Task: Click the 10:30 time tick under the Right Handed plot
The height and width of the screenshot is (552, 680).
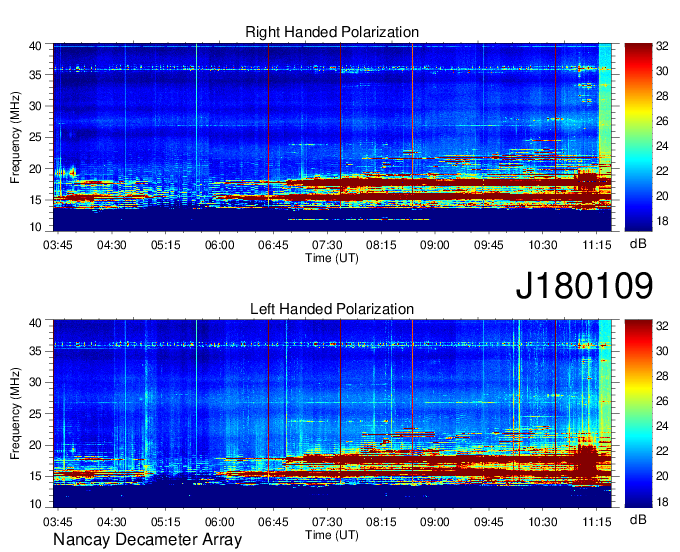Action: 543,245
